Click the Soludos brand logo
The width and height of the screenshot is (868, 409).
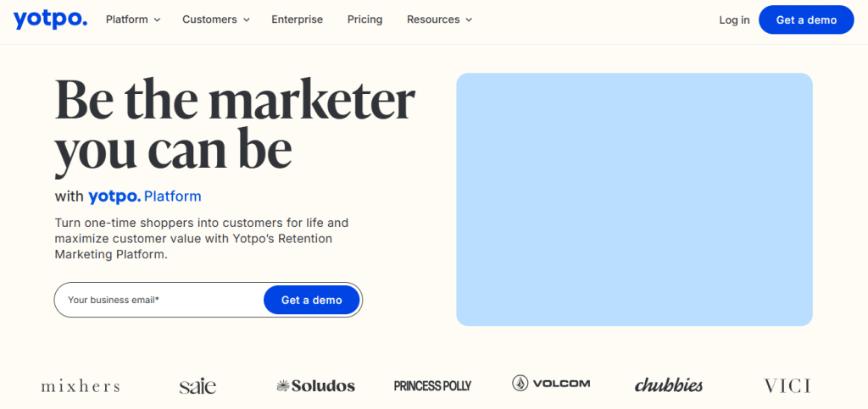tap(315, 386)
